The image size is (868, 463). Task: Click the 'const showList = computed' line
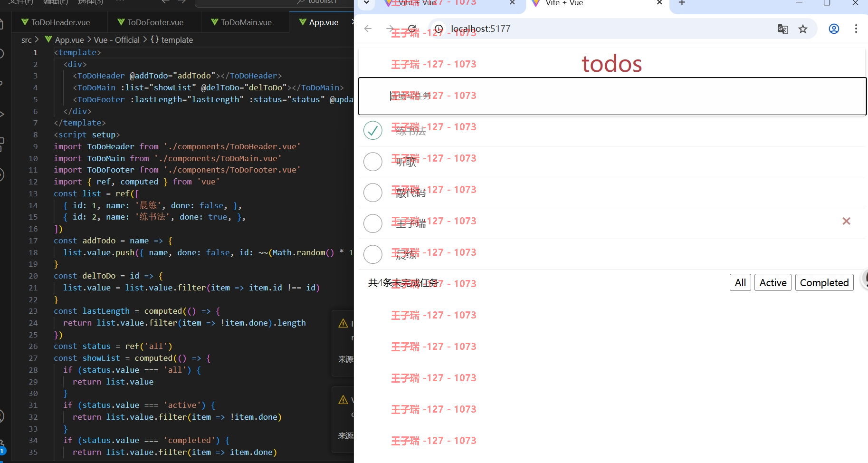[132, 358]
